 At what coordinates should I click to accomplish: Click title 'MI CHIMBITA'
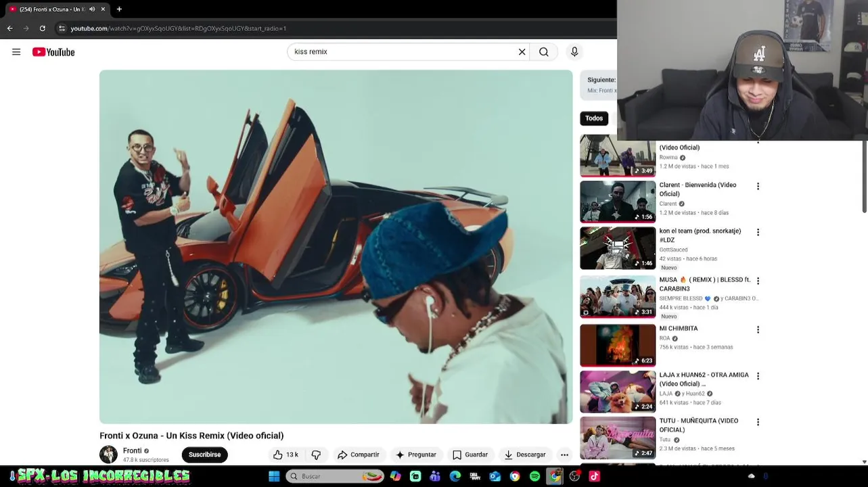pos(679,329)
